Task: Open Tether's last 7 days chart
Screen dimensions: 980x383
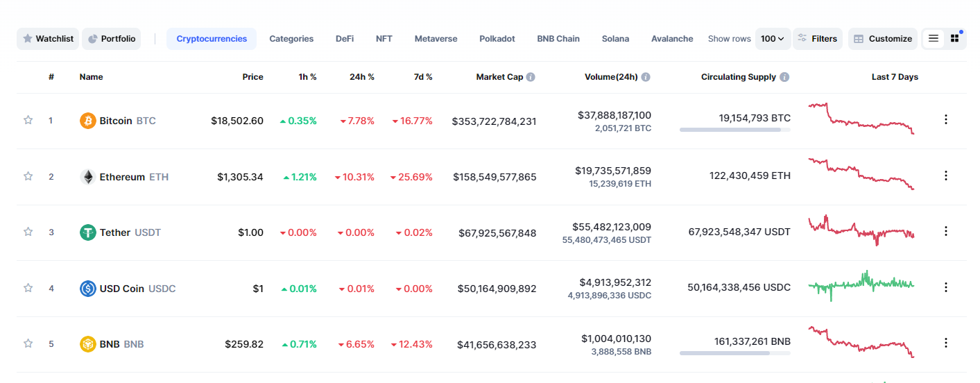Action: point(861,230)
